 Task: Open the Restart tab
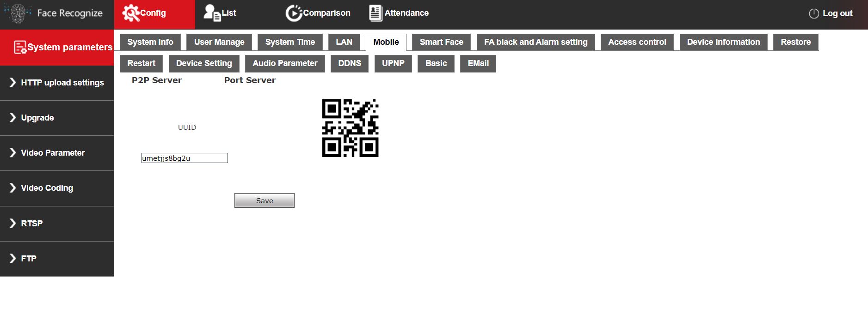pyautogui.click(x=141, y=63)
